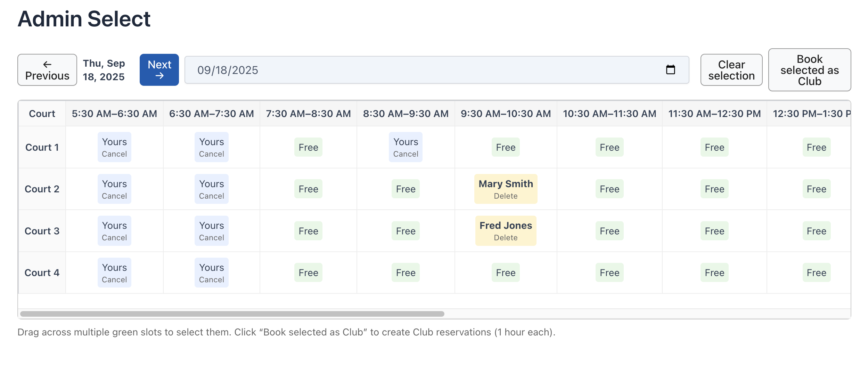Select the Free 12:30 PM slot on Court 2
Image resolution: width=868 pixels, height=391 pixels.
coord(817,189)
